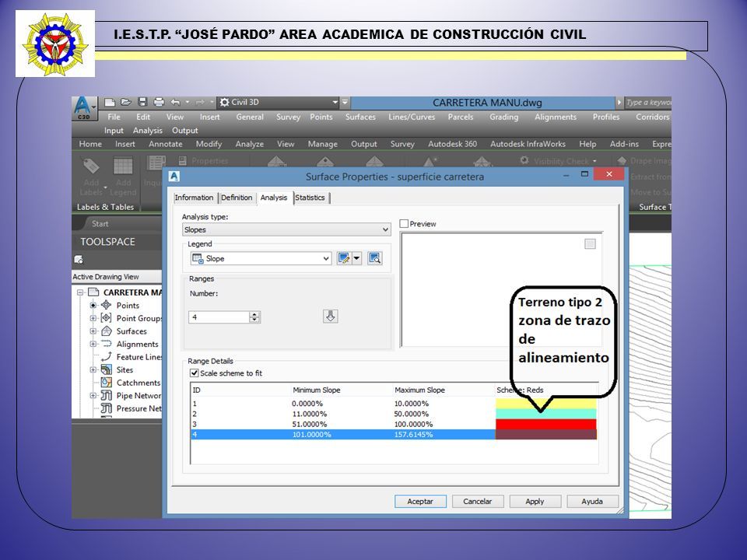Open the Modify ribbon tab
747x560 pixels.
click(209, 144)
